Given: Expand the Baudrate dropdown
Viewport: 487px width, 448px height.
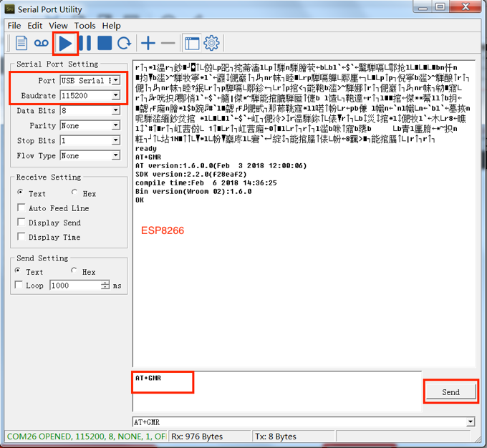Looking at the screenshot, I should pyautogui.click(x=115, y=95).
